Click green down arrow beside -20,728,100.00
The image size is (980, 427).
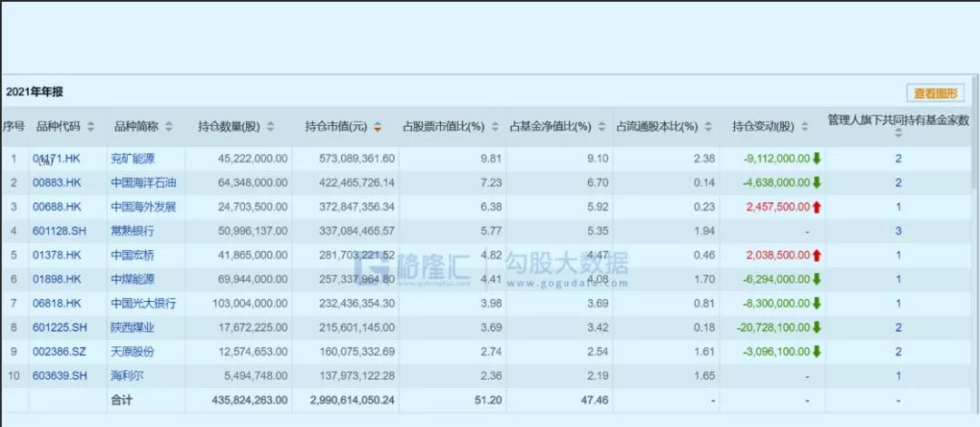pos(817,327)
